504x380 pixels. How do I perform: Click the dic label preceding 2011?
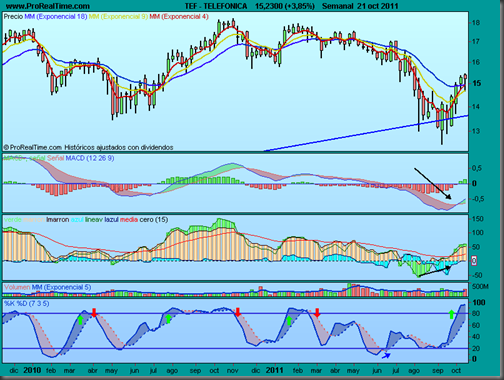click(x=256, y=370)
